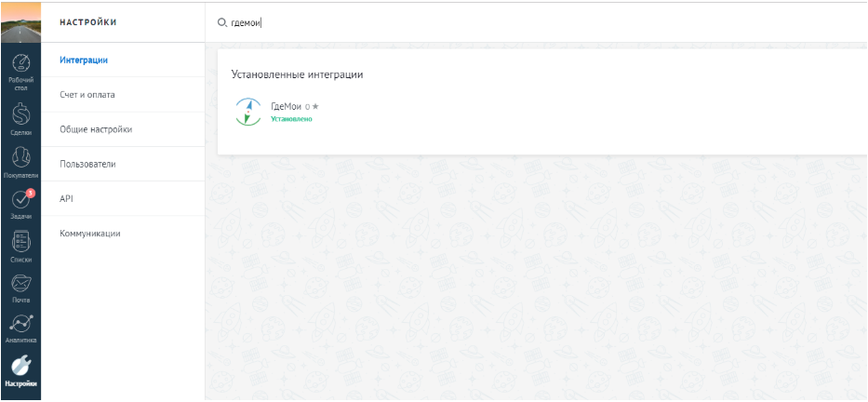Click the account avatar road photo
The height and width of the screenshot is (402, 868).
20,22
